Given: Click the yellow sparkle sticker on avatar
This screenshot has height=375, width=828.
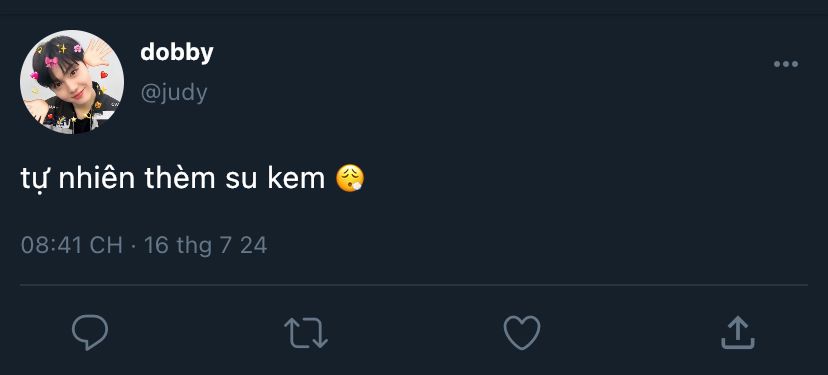Looking at the screenshot, I should tap(63, 49).
